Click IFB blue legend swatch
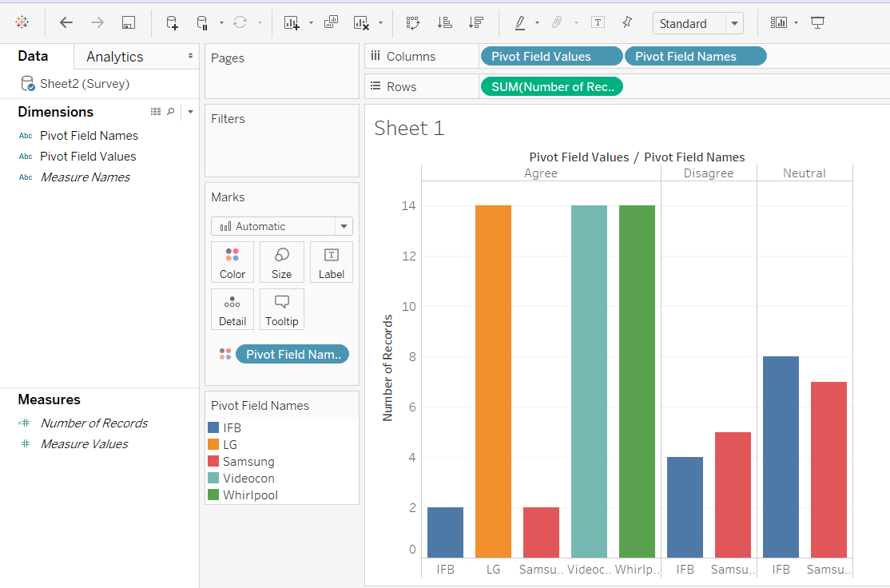The image size is (890, 588). pos(213,427)
